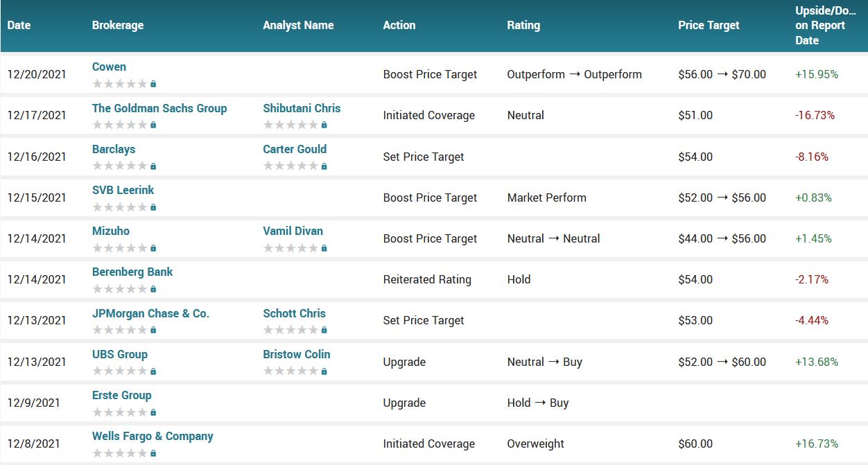Select the $44.00 → $56.00 price target
Screen dimensions: 868x465
(x=722, y=238)
